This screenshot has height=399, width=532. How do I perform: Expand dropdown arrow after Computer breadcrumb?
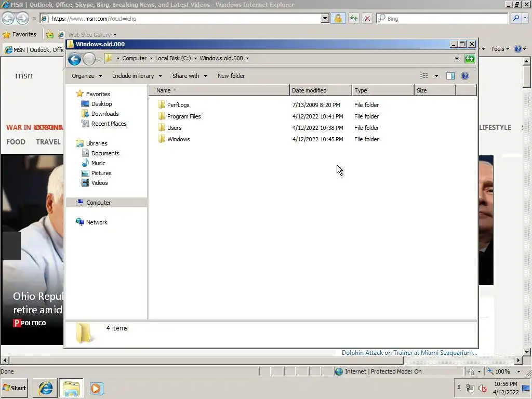[x=151, y=58]
